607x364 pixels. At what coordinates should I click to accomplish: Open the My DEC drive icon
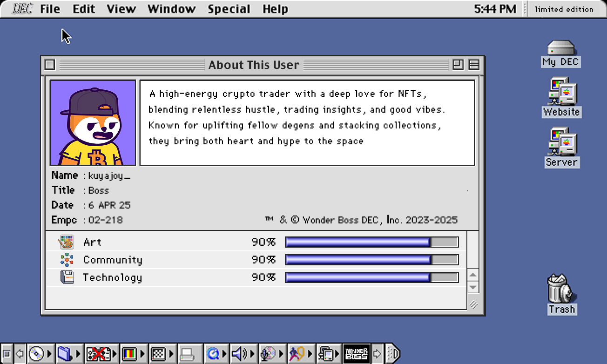click(560, 48)
